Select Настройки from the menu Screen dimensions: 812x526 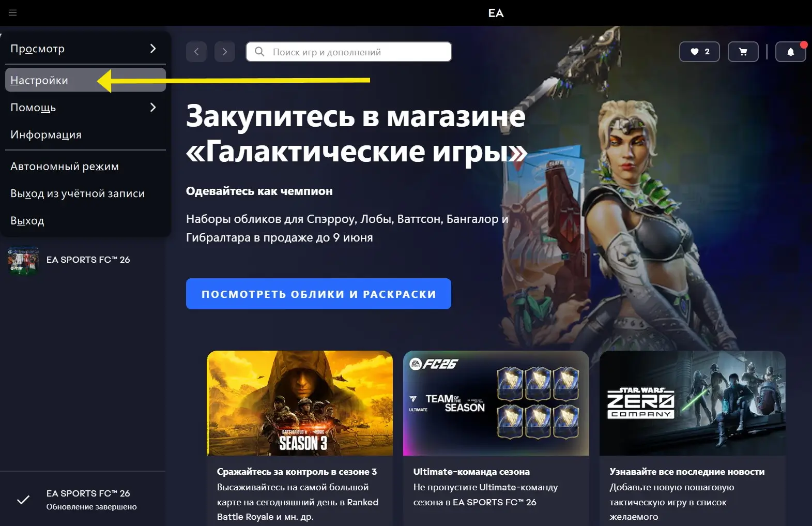(85, 80)
